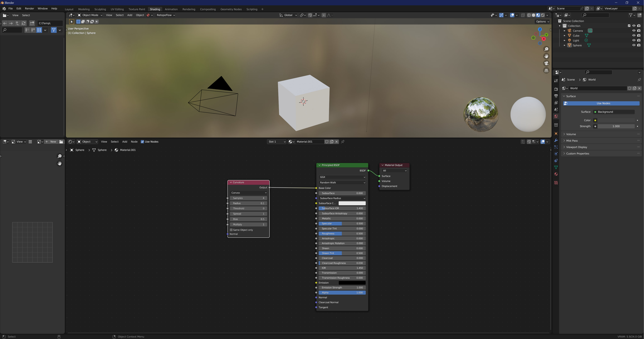Expand the Mist Pass panel
Viewport: 644px width, 339px height.
(x=572, y=141)
